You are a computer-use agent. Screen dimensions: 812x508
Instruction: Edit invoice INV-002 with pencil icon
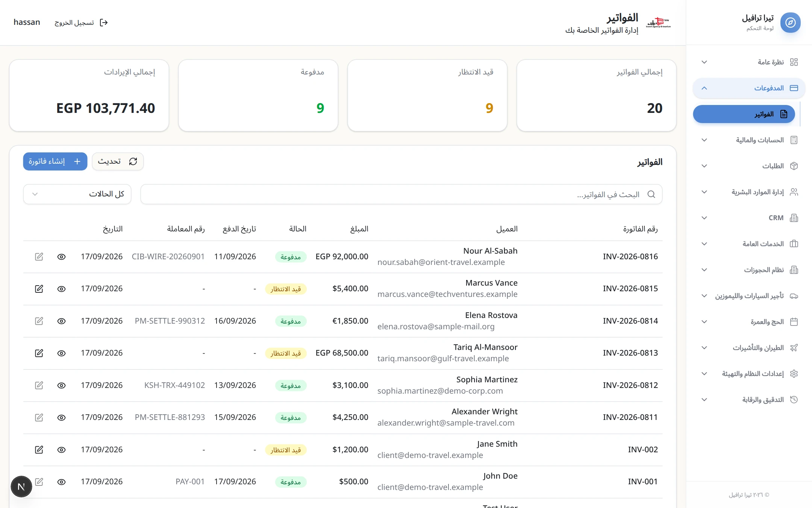tap(39, 450)
